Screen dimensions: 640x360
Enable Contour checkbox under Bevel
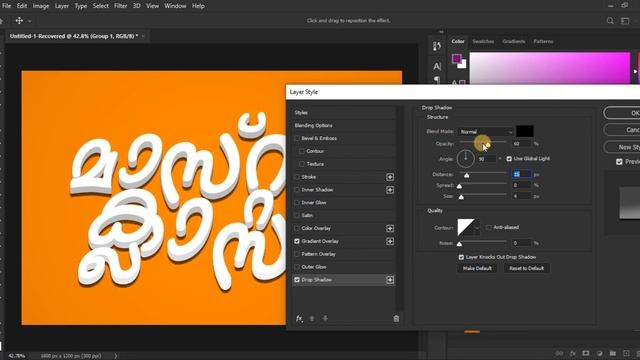click(x=302, y=151)
